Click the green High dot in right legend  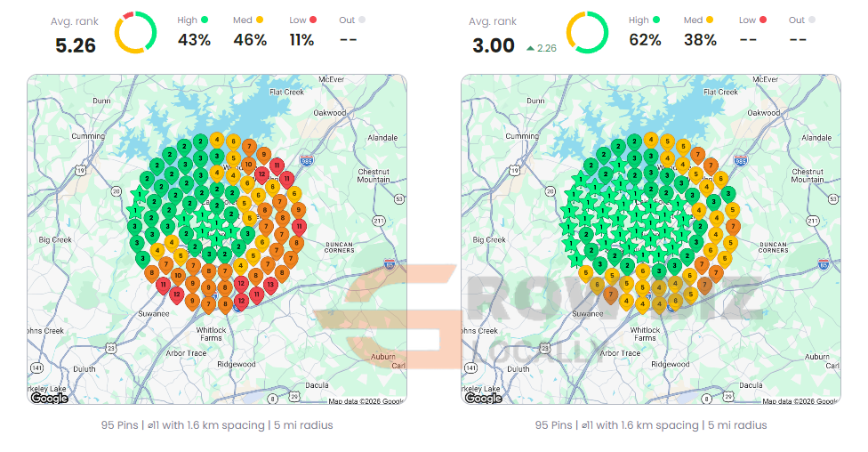pos(656,20)
